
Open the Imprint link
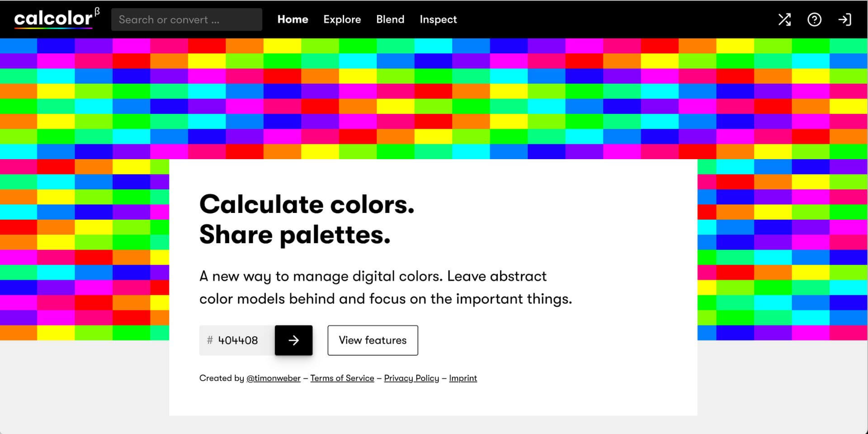tap(462, 378)
